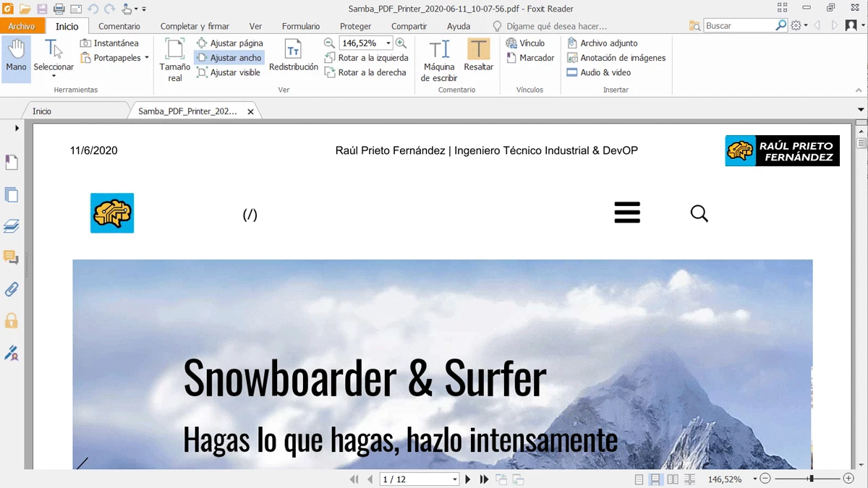Screen dimensions: 868x488
Task: Activate the Resaltar highlight tool
Action: (478, 58)
